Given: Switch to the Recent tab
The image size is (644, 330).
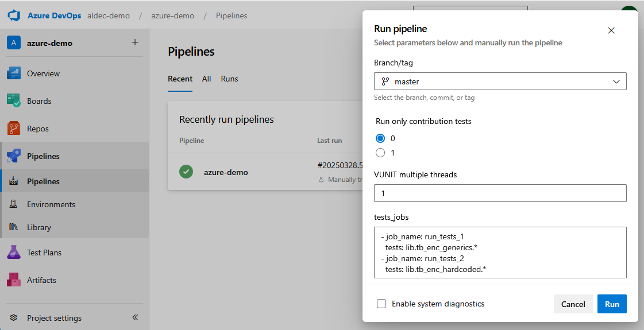Looking at the screenshot, I should pos(180,79).
